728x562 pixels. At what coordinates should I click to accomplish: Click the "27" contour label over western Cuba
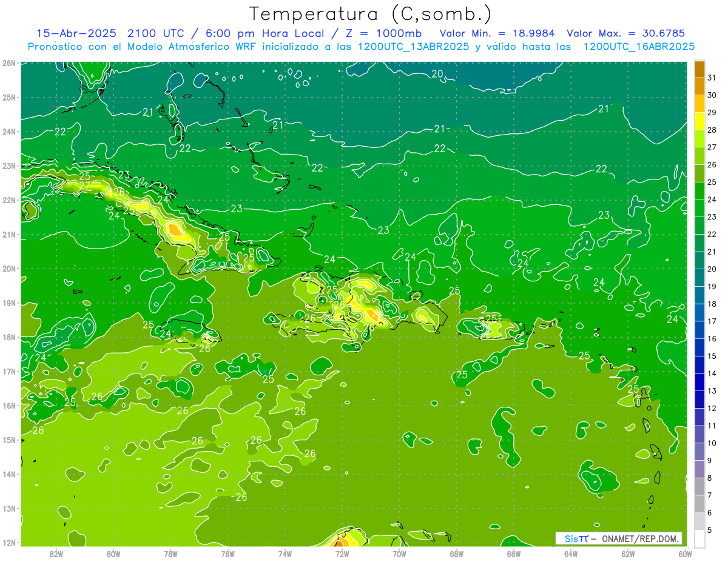85,186
